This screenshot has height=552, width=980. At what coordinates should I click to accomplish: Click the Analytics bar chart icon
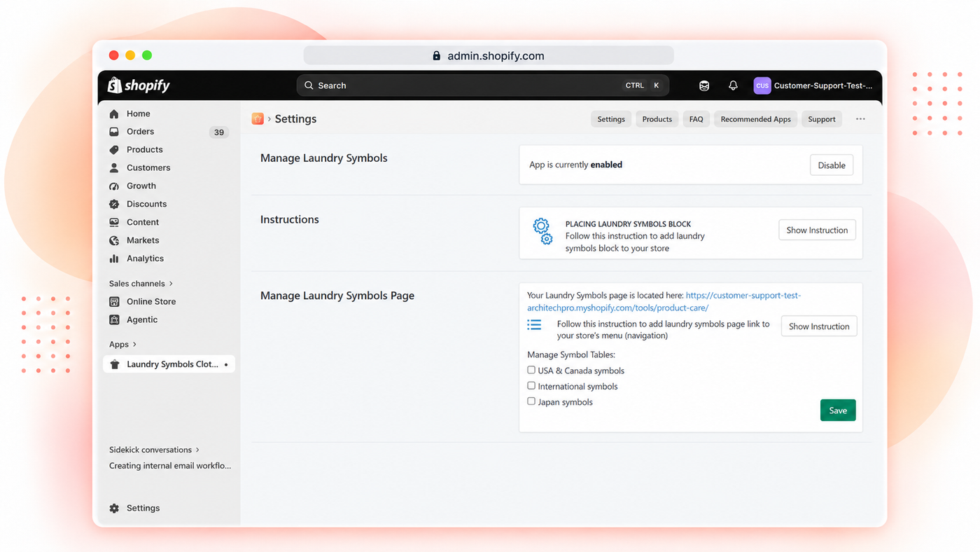pyautogui.click(x=114, y=259)
